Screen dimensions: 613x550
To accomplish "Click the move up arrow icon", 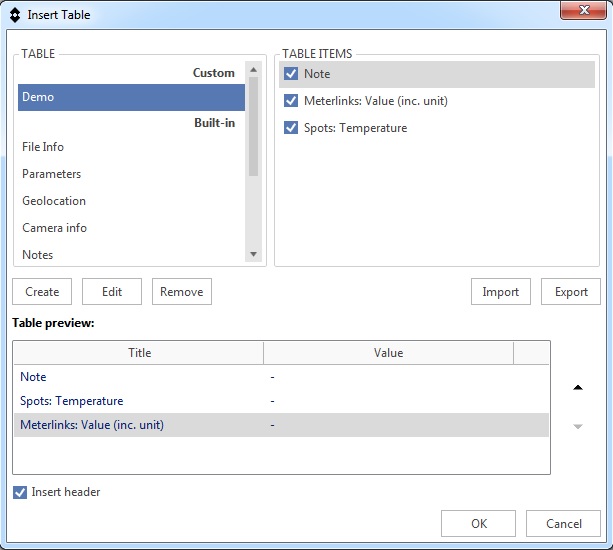I will point(577,388).
